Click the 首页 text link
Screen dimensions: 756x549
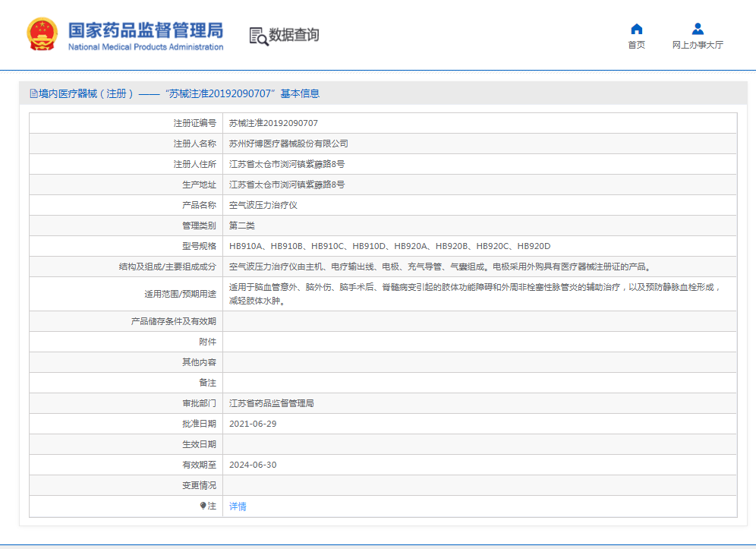(x=636, y=45)
